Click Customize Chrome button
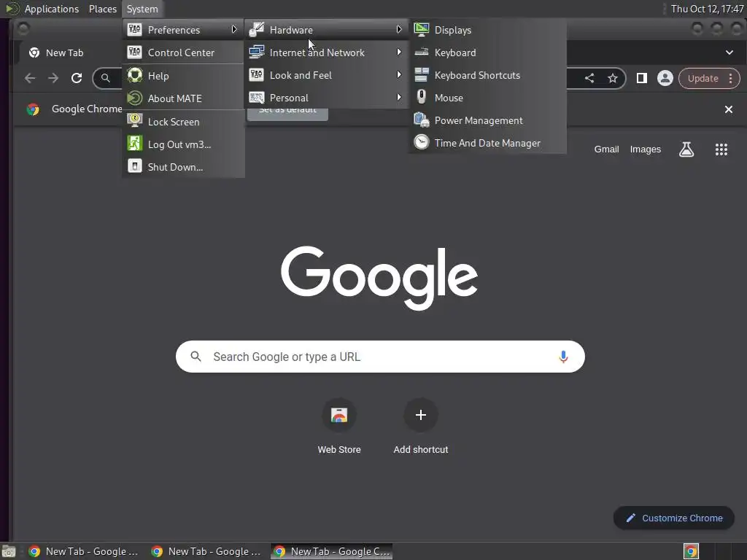 pos(673,518)
